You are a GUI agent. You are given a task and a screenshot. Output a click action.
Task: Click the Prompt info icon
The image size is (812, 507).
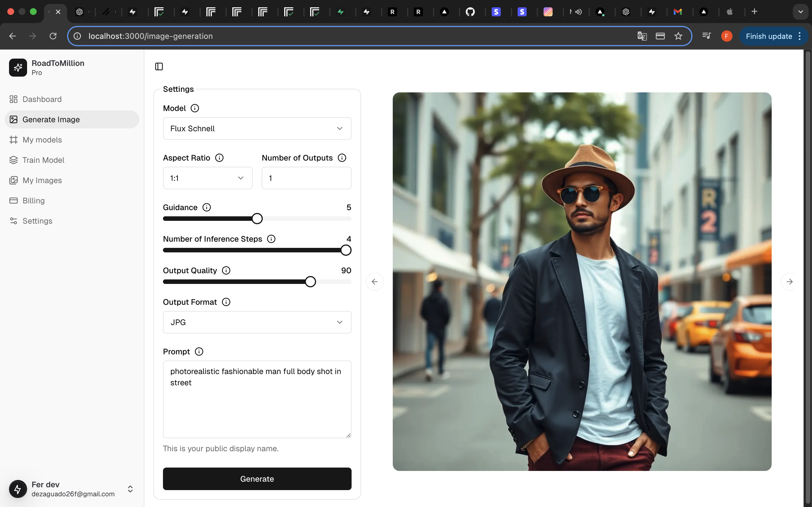tap(199, 352)
